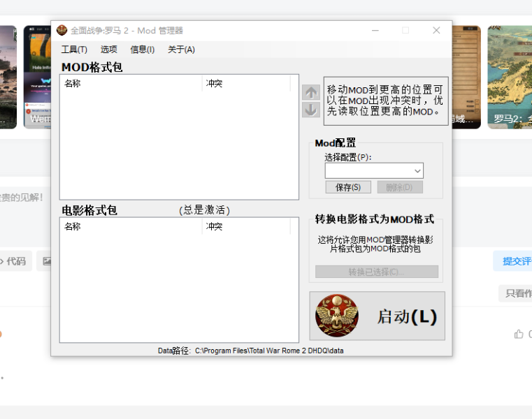Open the 罗马2 map thumbnail on the right

click(510, 77)
